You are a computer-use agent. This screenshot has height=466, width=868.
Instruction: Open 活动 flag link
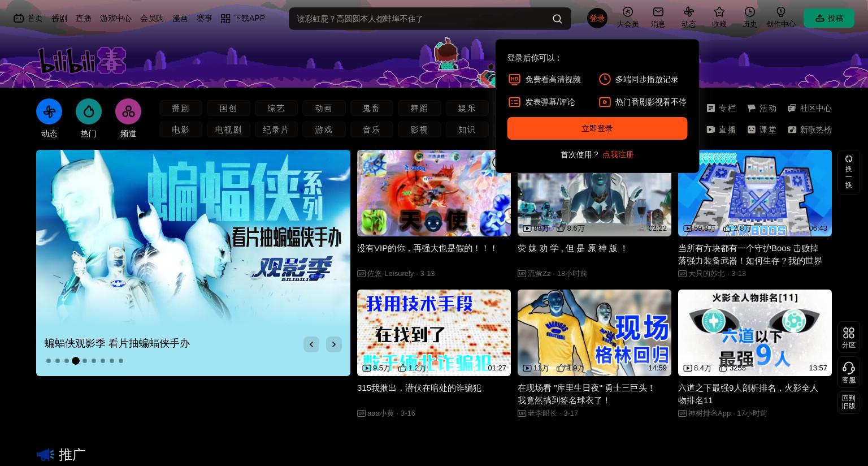[762, 108]
